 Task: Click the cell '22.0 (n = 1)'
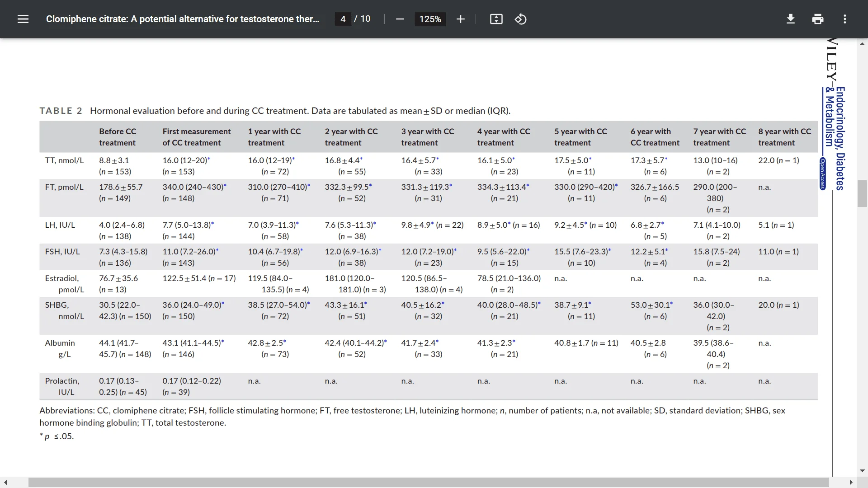[x=778, y=160]
